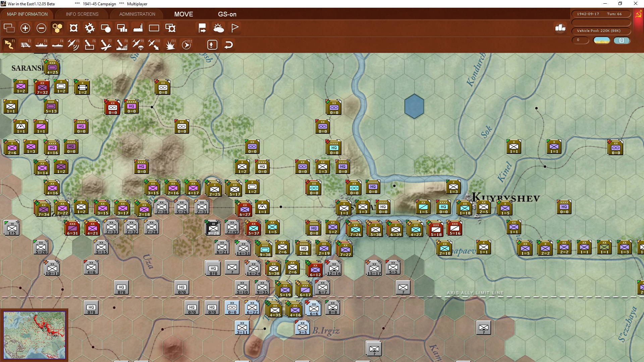This screenshot has height=362, width=644.
Task: Click the minimap thumbnail
Action: coord(35,335)
